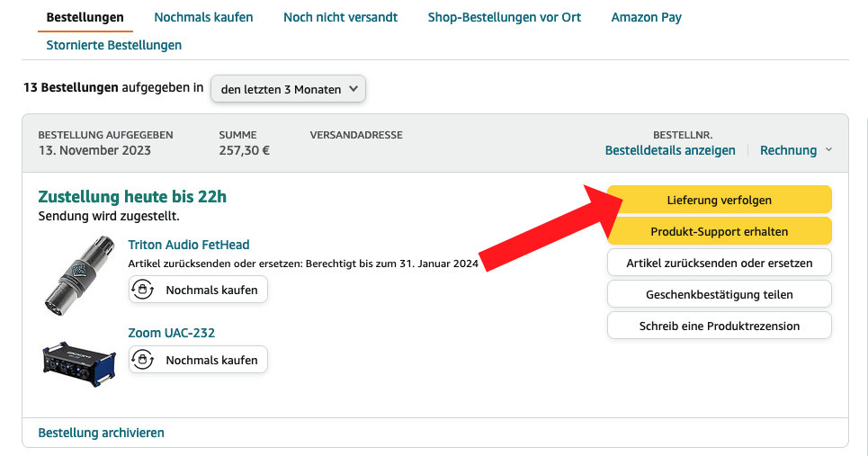Click the chevron next to Rechnung
Image resolution: width=868 pixels, height=456 pixels.
(x=828, y=150)
